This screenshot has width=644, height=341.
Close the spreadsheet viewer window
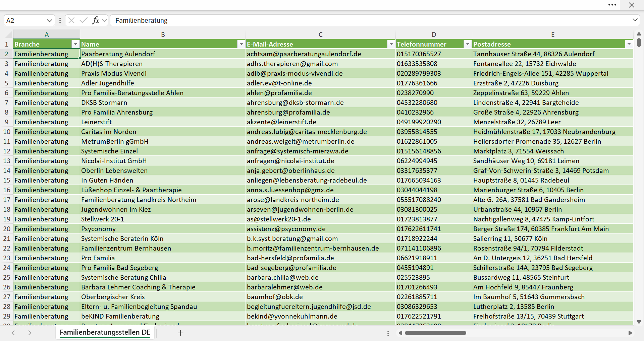pos(632,5)
